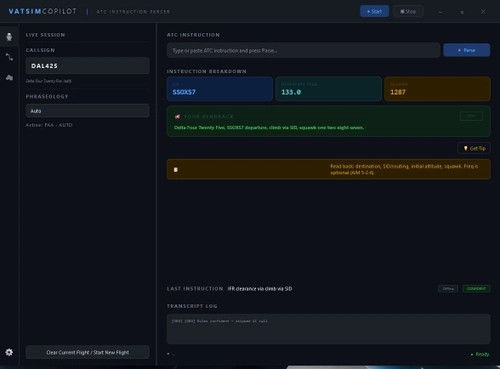Click the squawk card 1287
This screenshot has width=500, height=369.
point(437,89)
